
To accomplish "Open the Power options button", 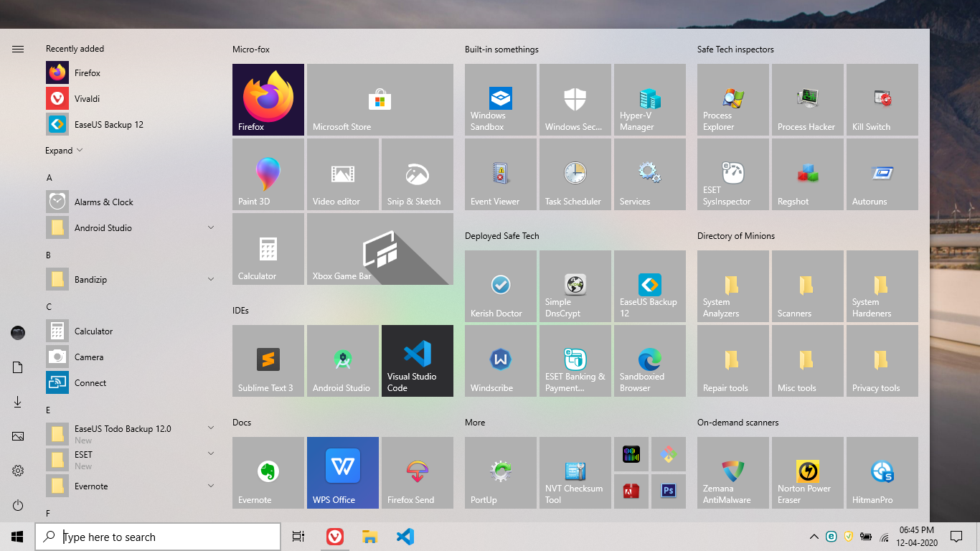I will (x=18, y=505).
